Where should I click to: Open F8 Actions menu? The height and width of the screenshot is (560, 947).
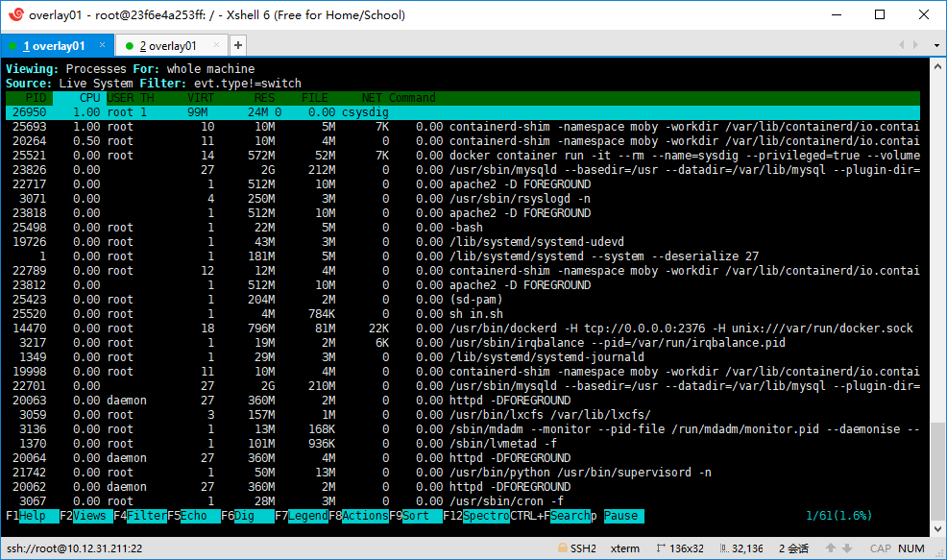(x=359, y=516)
